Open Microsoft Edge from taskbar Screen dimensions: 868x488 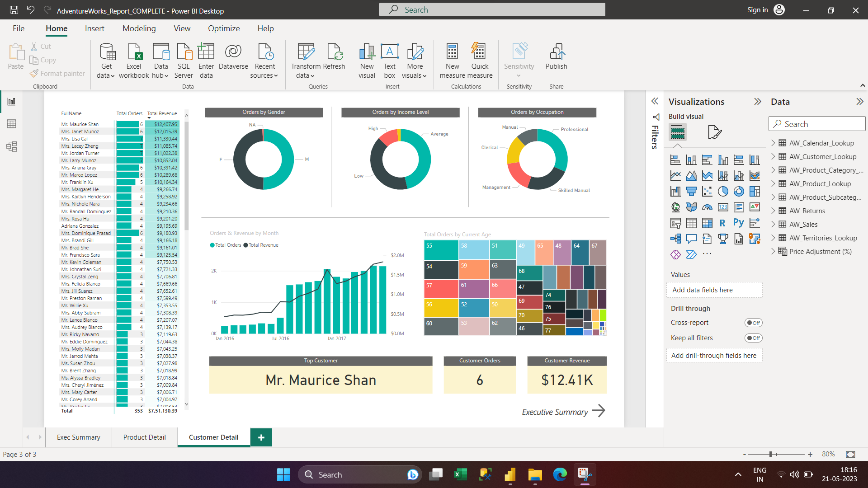560,474
